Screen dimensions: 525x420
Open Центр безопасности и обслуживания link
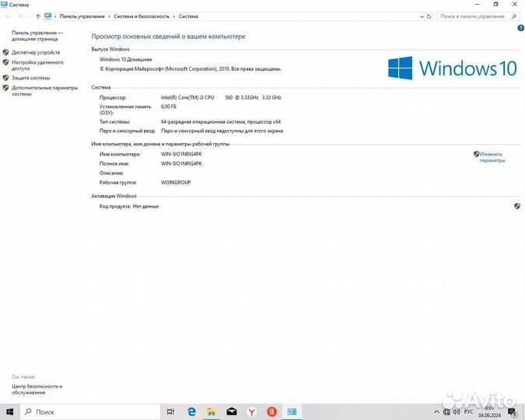point(37,389)
